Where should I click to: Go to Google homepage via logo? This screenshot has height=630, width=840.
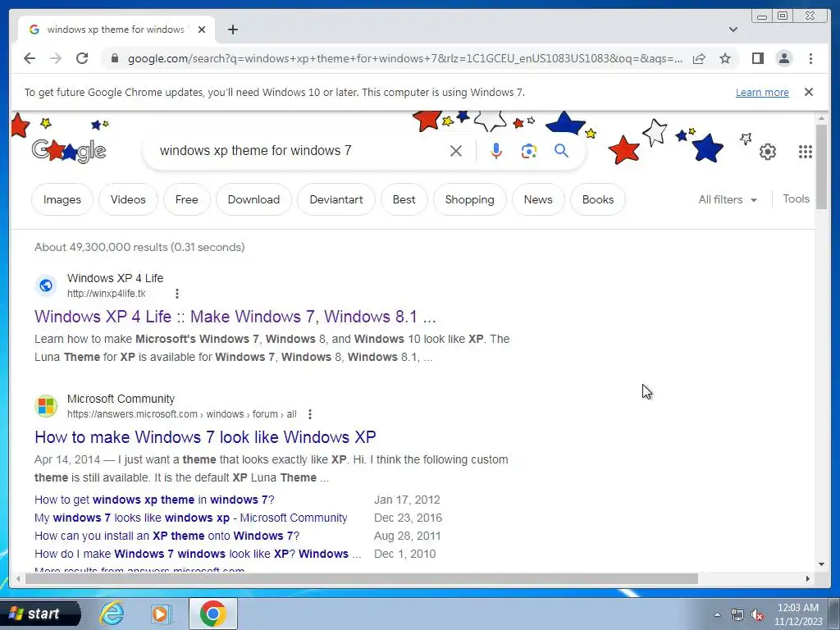[x=69, y=151]
